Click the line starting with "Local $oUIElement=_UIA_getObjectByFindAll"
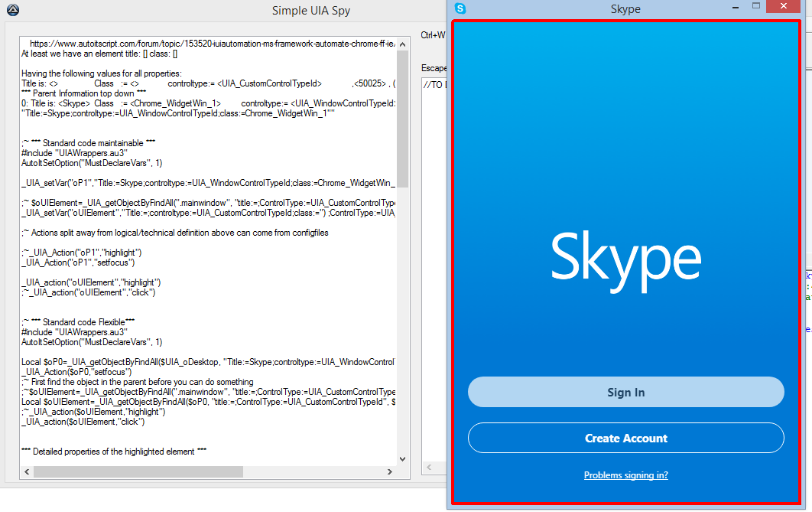812x512 pixels. pos(208,402)
